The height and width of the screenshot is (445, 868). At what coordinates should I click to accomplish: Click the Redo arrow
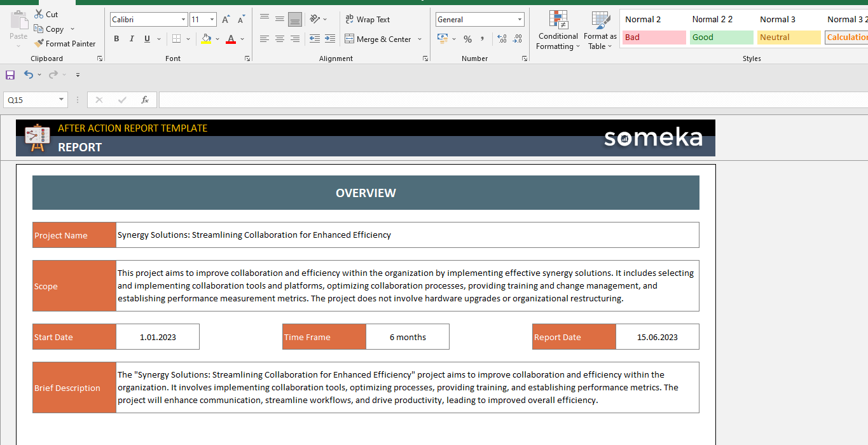(x=53, y=74)
